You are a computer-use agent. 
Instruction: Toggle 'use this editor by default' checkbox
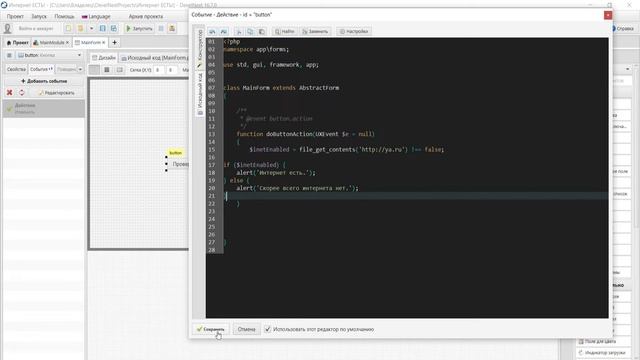[x=268, y=329]
